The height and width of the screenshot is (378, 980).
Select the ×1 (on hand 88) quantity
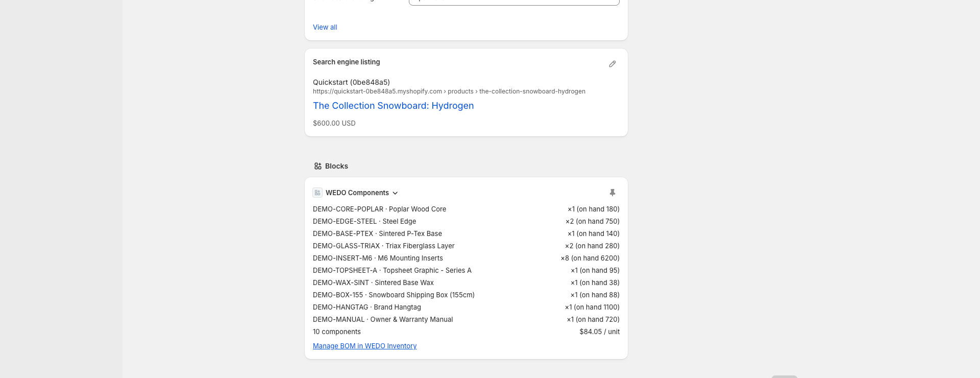[595, 295]
